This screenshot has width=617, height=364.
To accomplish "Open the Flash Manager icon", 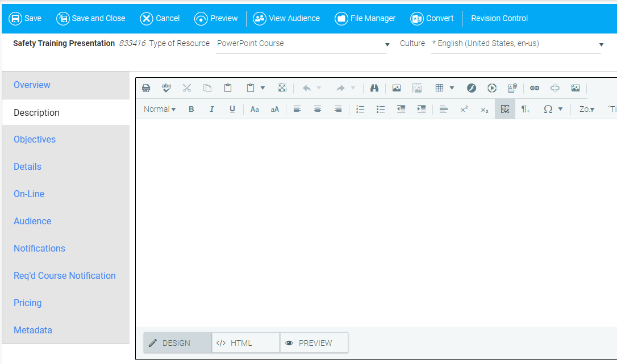I will pos(472,88).
